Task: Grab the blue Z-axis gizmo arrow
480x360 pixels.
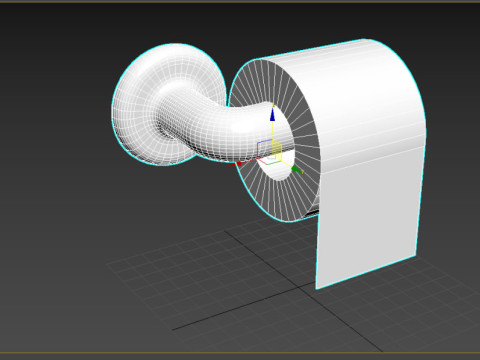Action: click(x=272, y=114)
